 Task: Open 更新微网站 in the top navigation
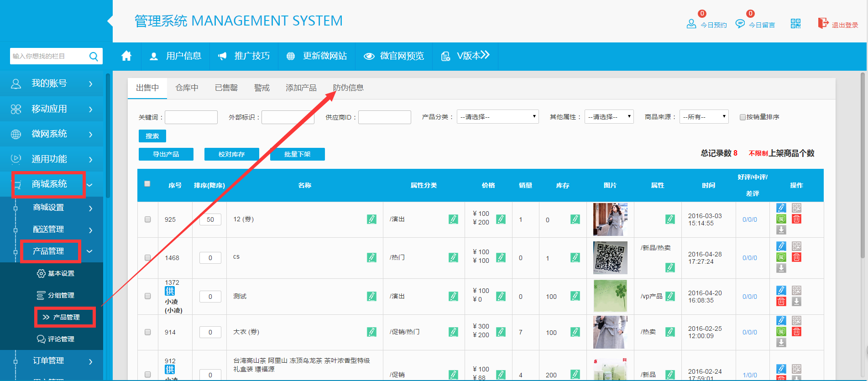(317, 56)
